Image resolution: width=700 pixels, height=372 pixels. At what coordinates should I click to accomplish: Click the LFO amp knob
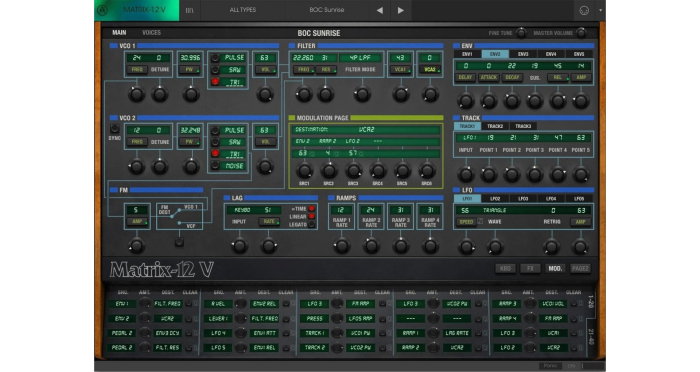580,247
